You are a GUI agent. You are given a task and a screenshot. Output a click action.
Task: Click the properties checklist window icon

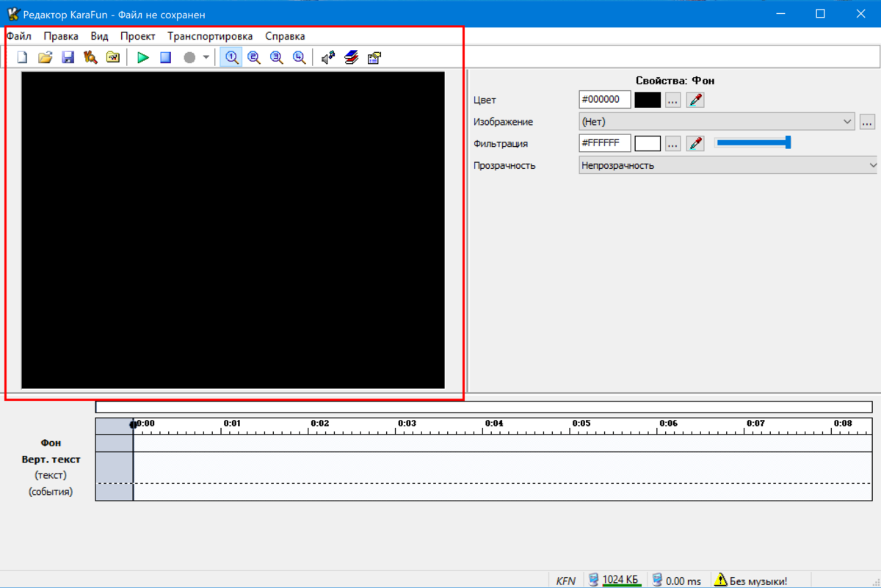[374, 57]
